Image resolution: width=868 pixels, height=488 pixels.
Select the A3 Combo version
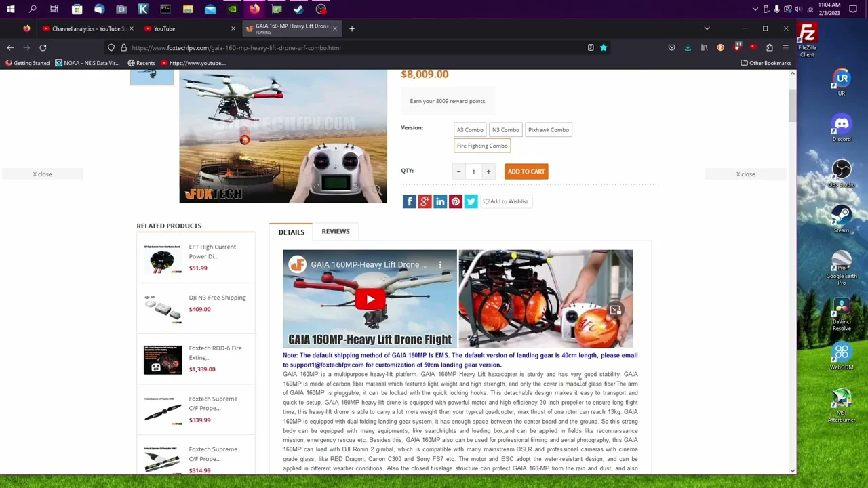click(x=470, y=130)
